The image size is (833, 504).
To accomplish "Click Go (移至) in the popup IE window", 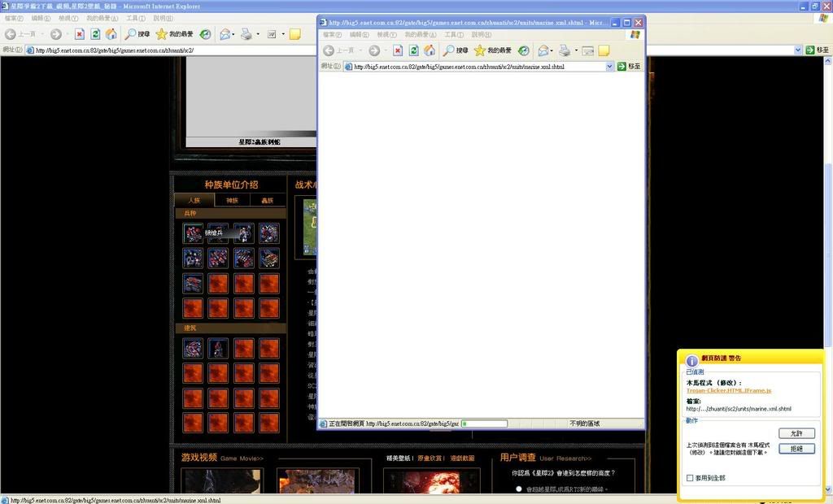I will pyautogui.click(x=630, y=67).
